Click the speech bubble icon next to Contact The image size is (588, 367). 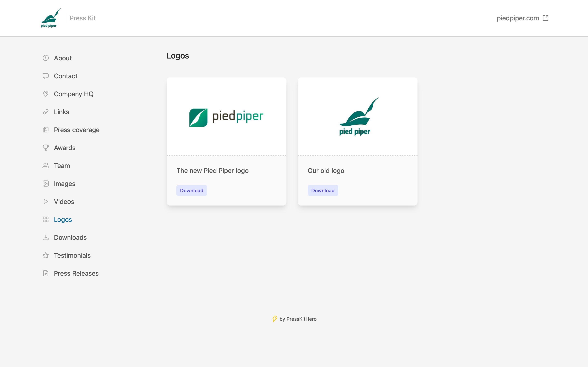pos(46,76)
